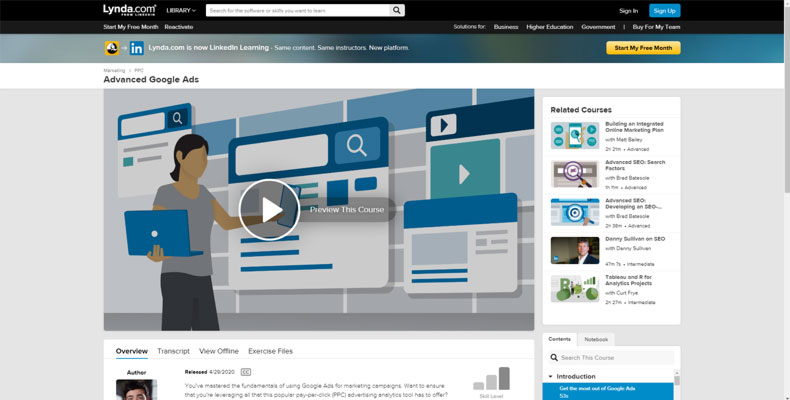Select 'Get the most out of Google Ads' lesson
Screen dimensions: 790x400
tap(608, 391)
